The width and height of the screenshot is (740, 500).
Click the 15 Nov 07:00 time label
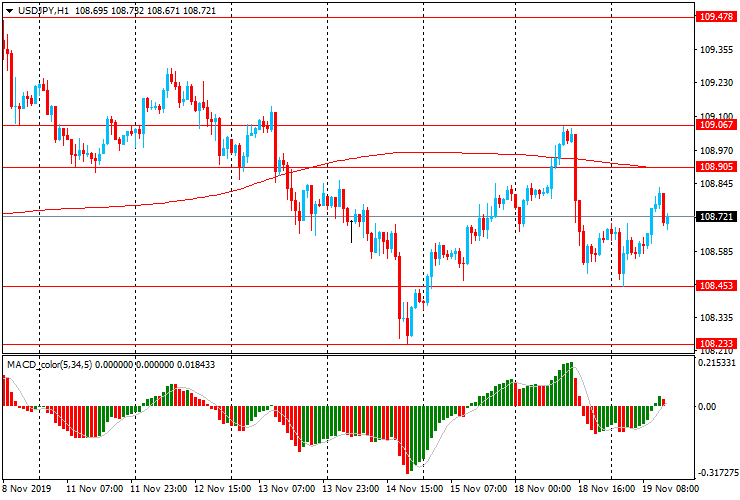[479, 488]
